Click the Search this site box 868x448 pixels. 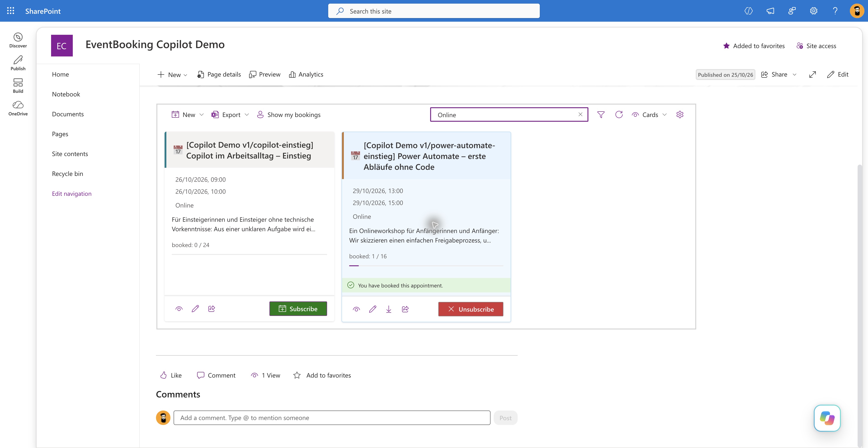pos(434,11)
